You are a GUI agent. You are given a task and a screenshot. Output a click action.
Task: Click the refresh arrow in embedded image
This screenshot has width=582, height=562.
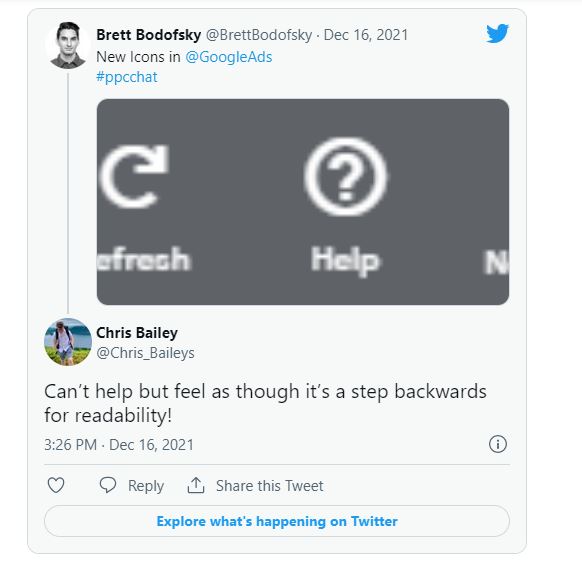135,176
